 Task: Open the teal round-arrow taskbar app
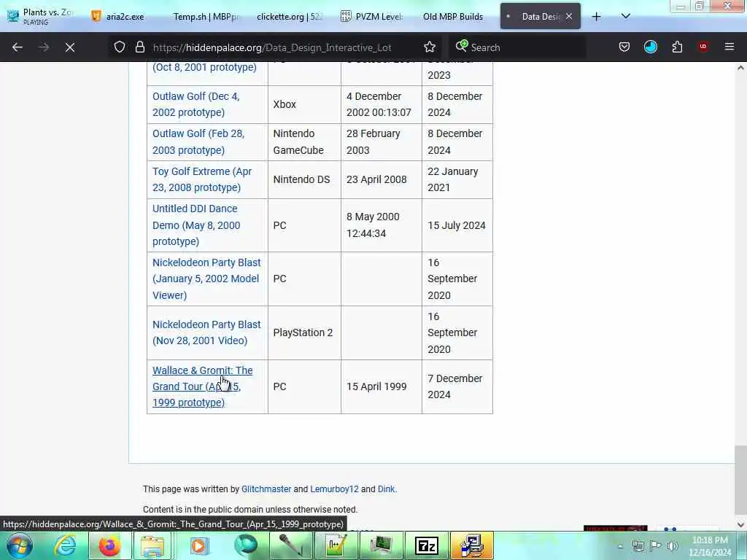(x=246, y=545)
